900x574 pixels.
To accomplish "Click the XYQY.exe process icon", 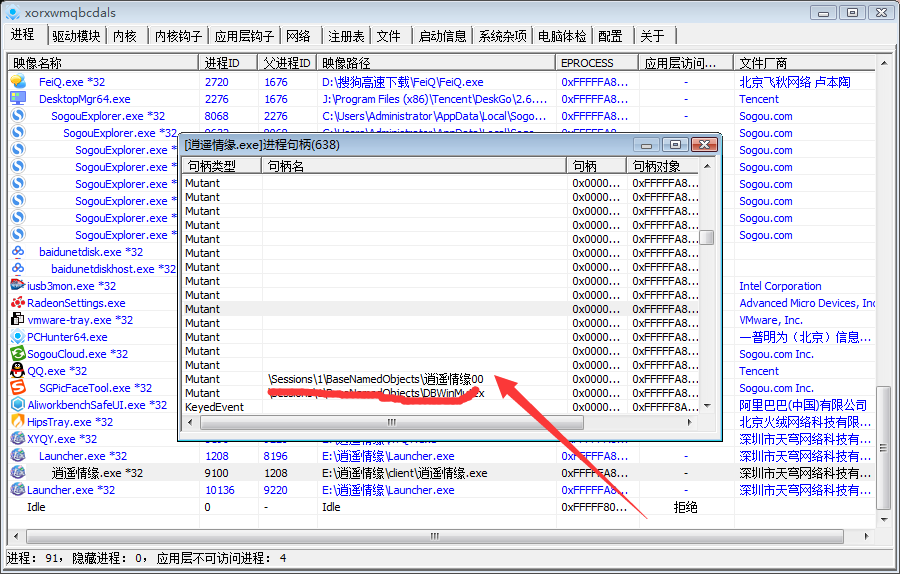I will click(x=18, y=439).
